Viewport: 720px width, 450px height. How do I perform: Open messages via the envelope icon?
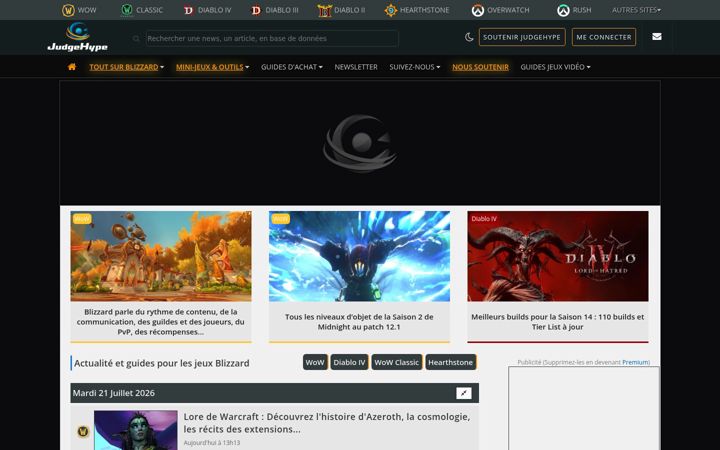657,37
